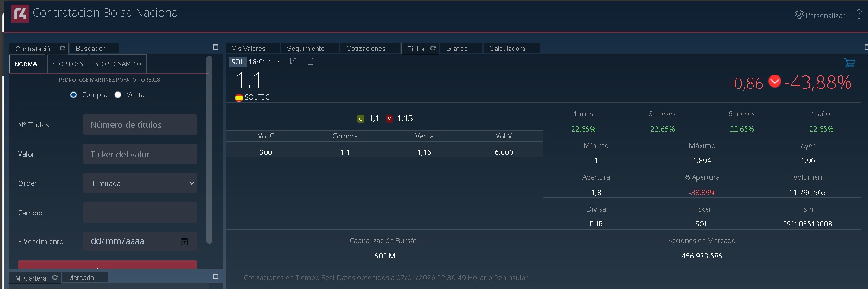868x289 pixels.
Task: Open the calendar picker in F.Vencimiento
Action: click(x=184, y=241)
